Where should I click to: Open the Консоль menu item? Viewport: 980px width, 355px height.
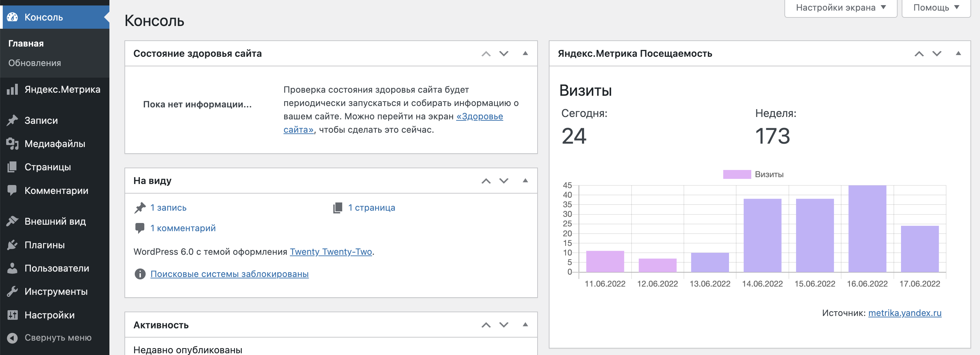pyautogui.click(x=55, y=17)
